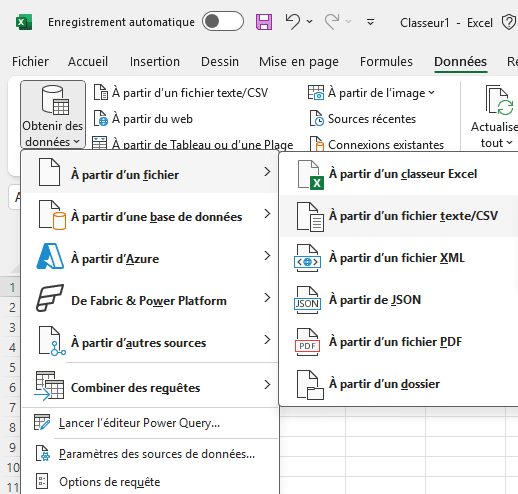Click the Combiner des requêtes tables icon
This screenshot has width=518, height=494.
[49, 385]
